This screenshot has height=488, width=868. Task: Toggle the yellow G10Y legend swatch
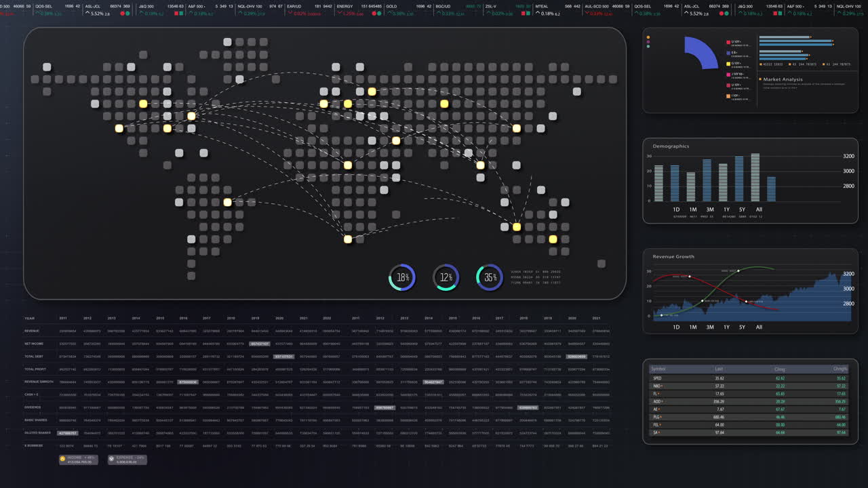(x=728, y=64)
